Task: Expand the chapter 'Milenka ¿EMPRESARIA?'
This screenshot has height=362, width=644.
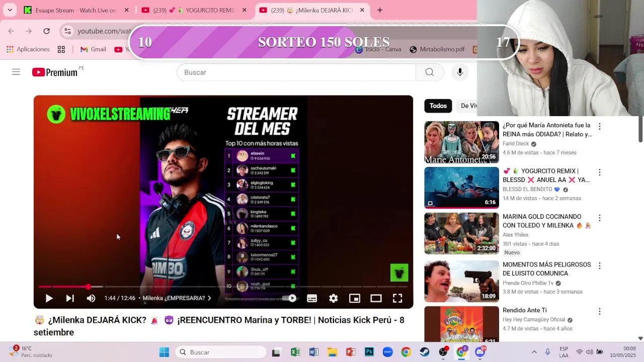Action: (x=177, y=298)
